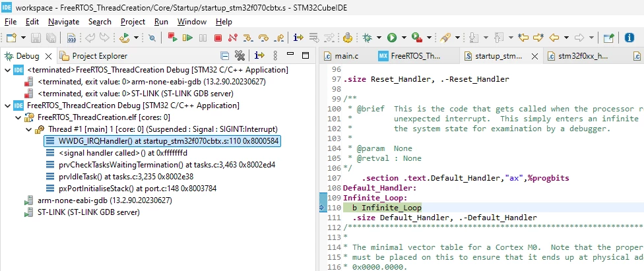Switch to the main.c editor tab

340,56
